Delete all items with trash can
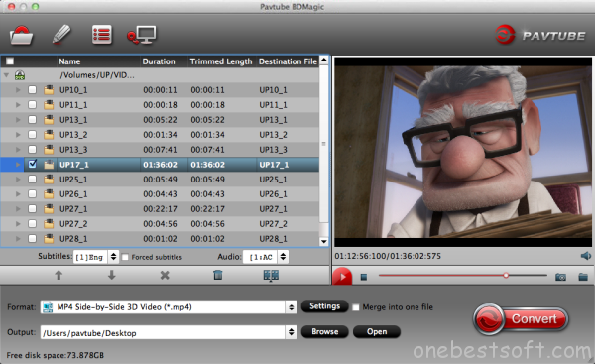 point(218,275)
